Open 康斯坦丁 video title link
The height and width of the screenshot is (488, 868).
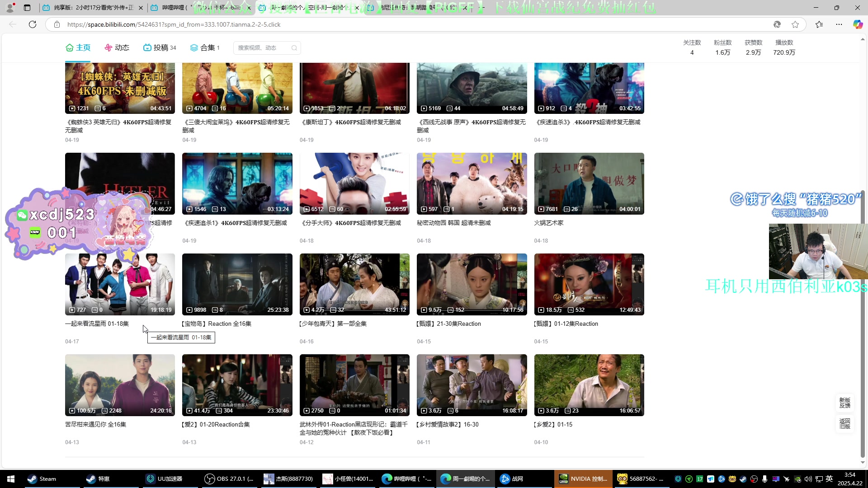pos(351,122)
